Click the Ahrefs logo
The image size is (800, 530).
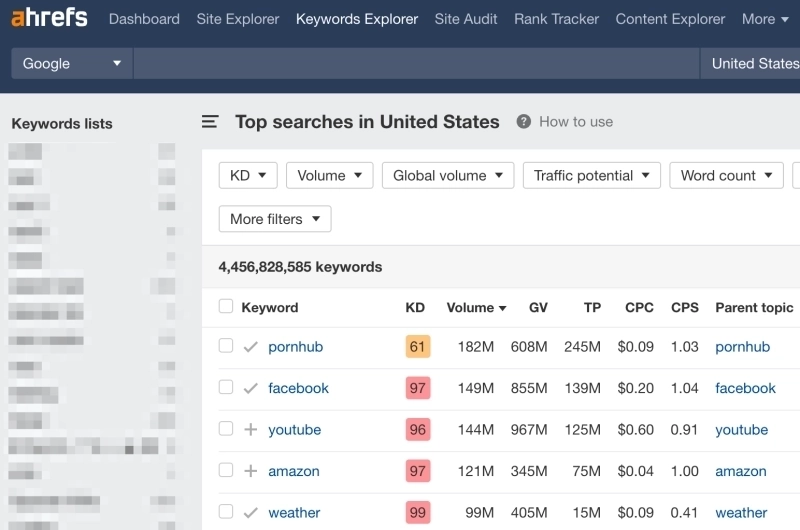49,19
